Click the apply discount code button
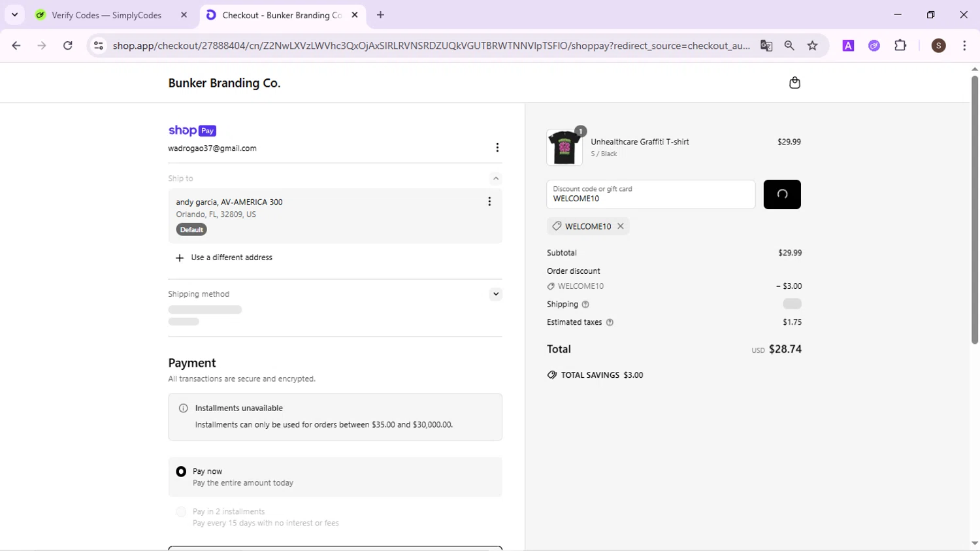 (782, 194)
